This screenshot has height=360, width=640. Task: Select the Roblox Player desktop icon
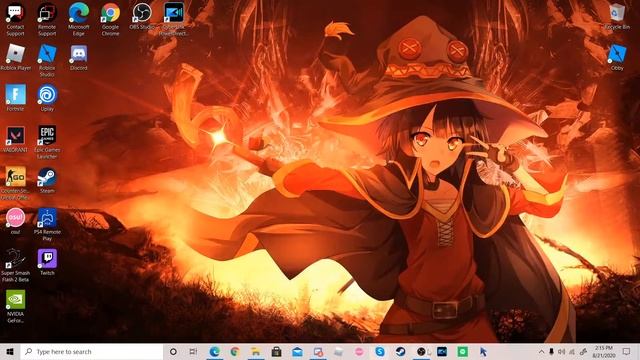[16, 58]
